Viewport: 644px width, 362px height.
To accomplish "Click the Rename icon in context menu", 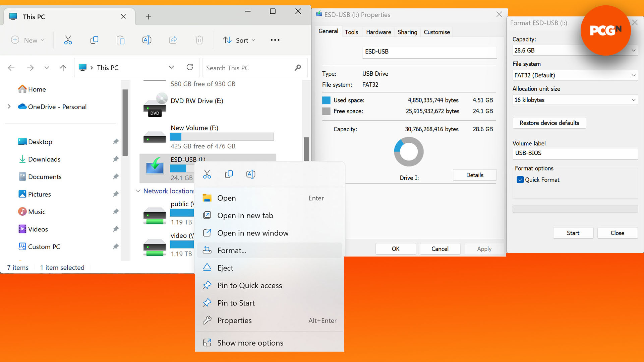I will tap(251, 174).
